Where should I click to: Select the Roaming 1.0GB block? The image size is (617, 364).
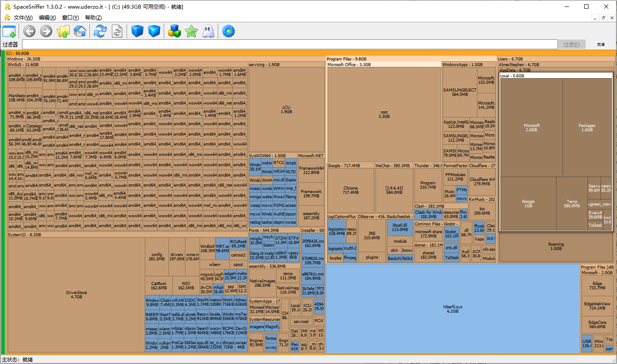click(556, 247)
